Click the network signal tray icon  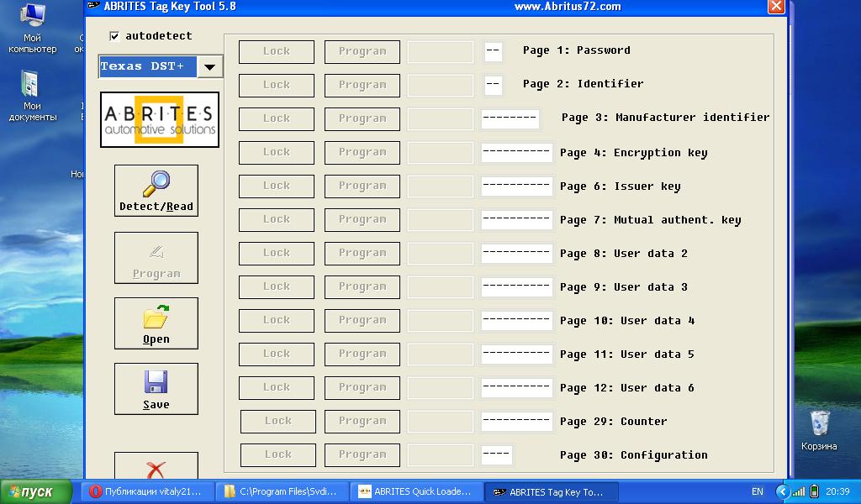click(799, 491)
